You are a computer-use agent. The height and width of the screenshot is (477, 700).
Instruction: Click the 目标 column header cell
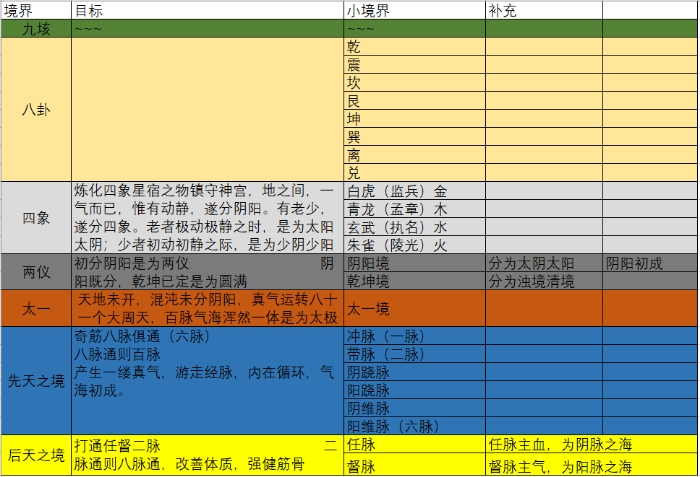(207, 10)
